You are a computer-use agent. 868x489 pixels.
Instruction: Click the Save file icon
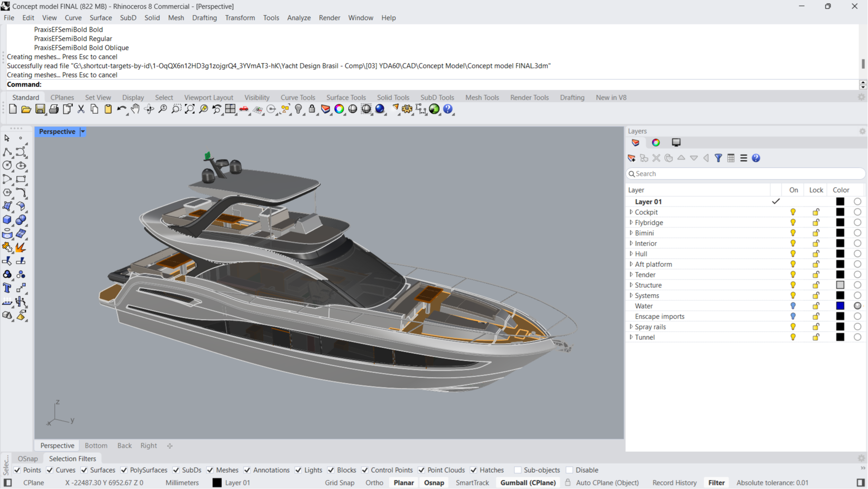40,109
